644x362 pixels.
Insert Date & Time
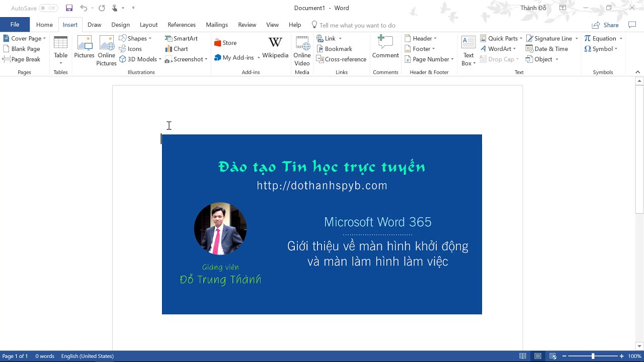(546, 49)
